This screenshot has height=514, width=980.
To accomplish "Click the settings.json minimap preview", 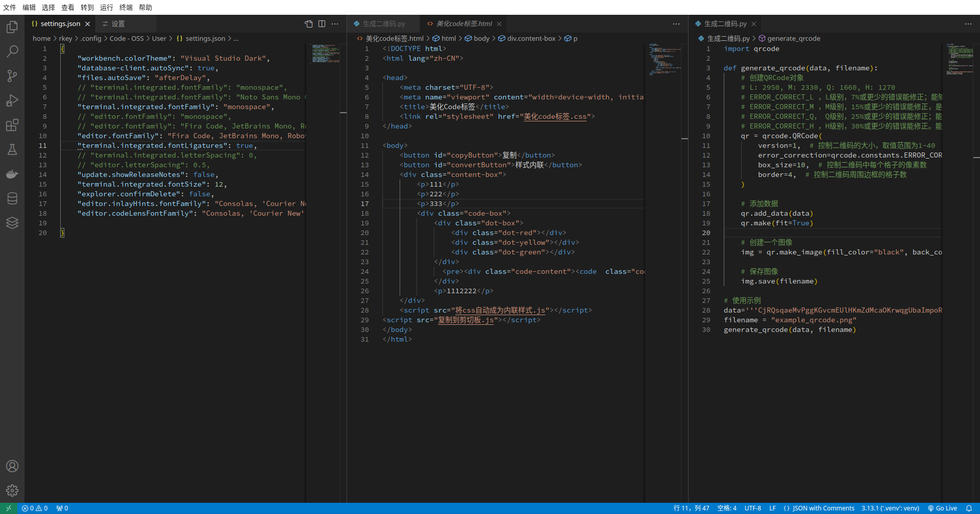I will point(326,54).
